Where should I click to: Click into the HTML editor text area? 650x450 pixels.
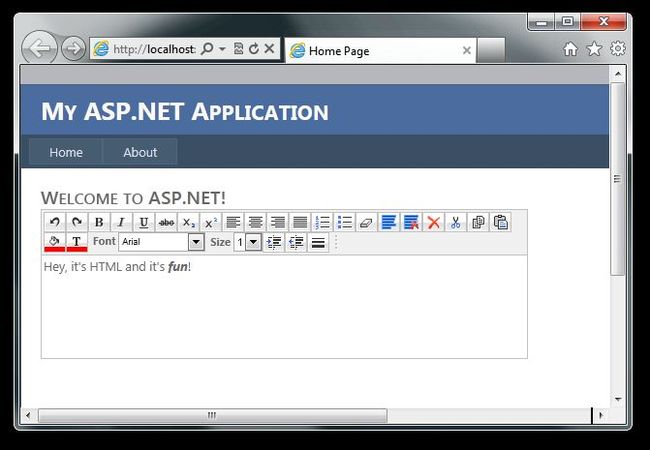(x=284, y=307)
